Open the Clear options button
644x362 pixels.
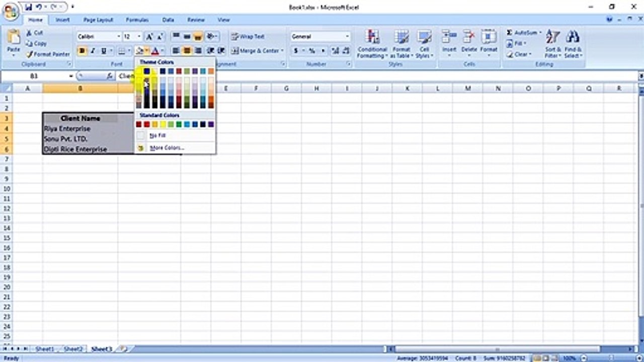[x=518, y=54]
